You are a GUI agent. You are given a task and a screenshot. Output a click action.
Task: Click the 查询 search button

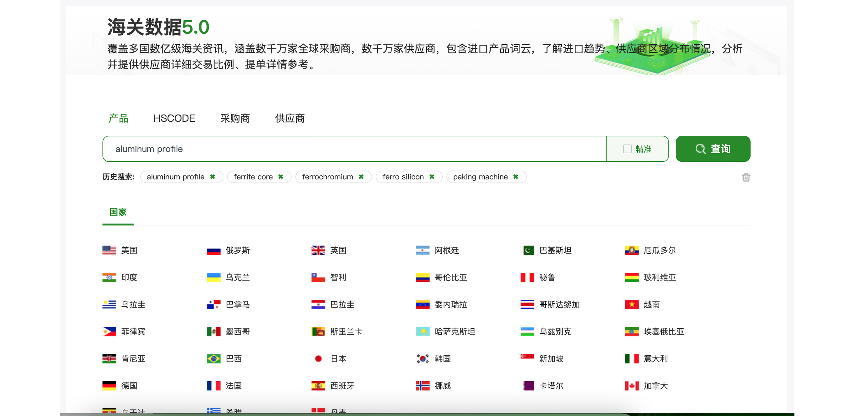click(x=713, y=149)
